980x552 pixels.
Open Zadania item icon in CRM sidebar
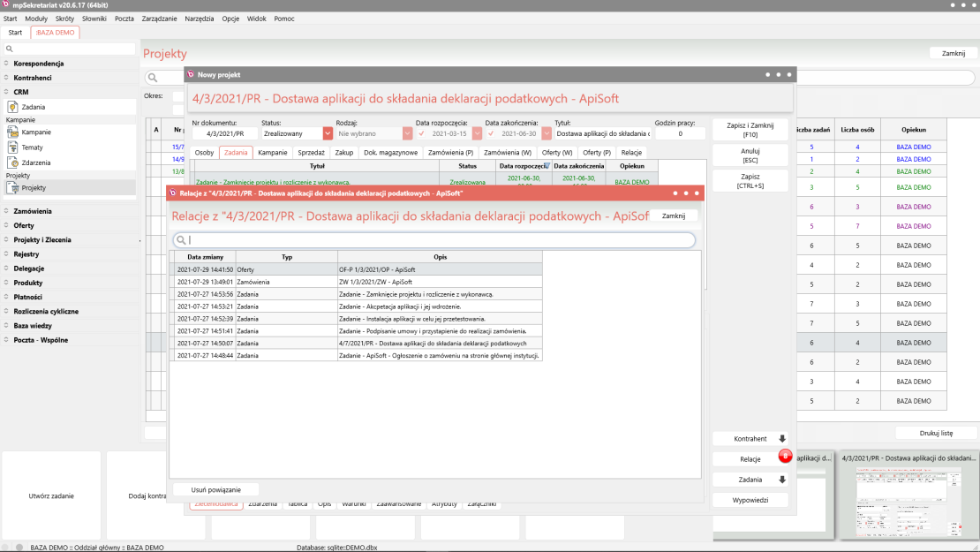pyautogui.click(x=12, y=107)
